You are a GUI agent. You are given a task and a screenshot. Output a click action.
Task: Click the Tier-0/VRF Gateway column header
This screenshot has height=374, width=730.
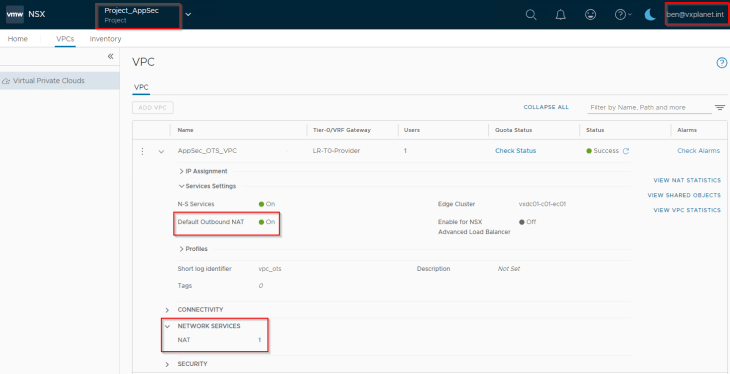[x=342, y=130]
